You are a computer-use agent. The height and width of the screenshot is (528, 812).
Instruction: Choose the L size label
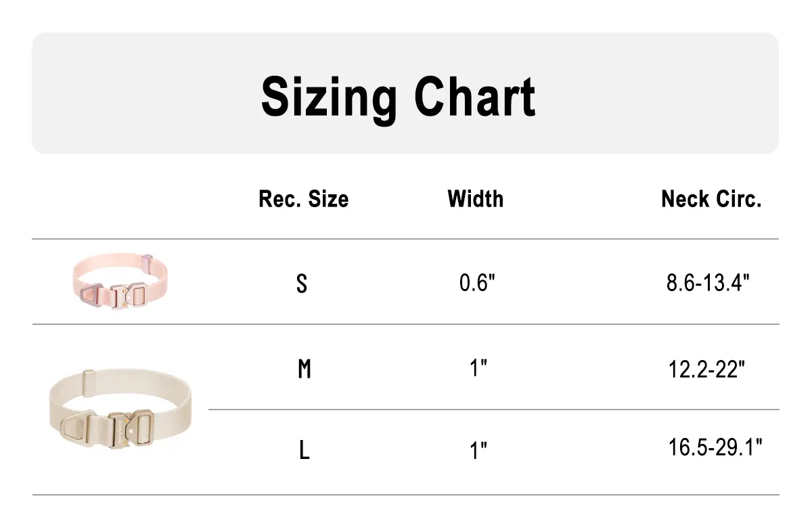click(x=304, y=450)
